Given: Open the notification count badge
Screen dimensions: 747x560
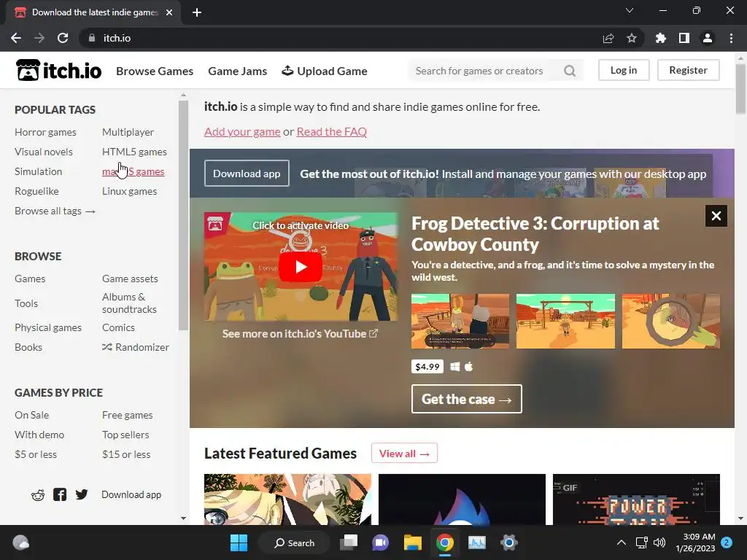Looking at the screenshot, I should pyautogui.click(x=727, y=542).
